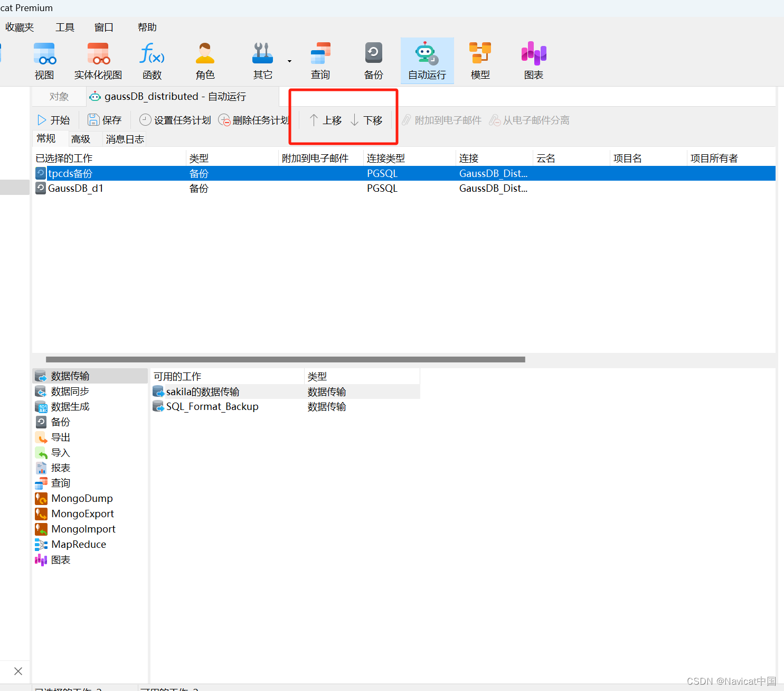Image resolution: width=784 pixels, height=691 pixels.
Task: Open the 备份 backup toolbar icon
Action: click(x=374, y=61)
